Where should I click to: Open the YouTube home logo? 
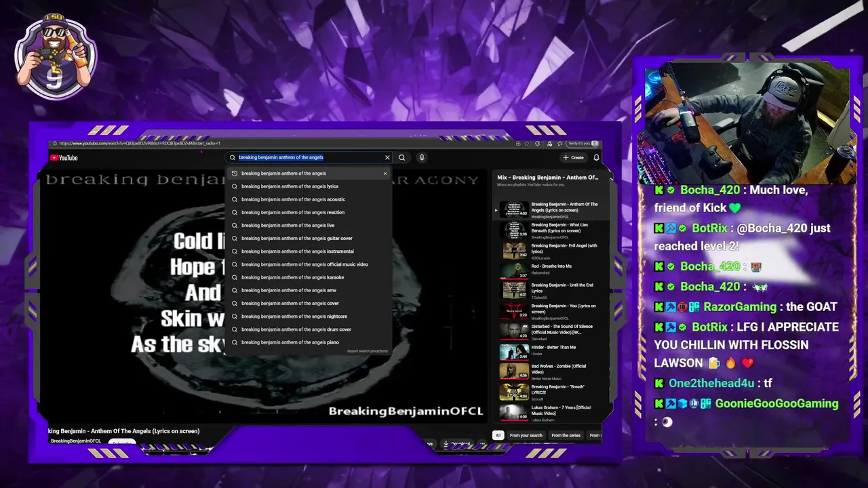tap(64, 158)
